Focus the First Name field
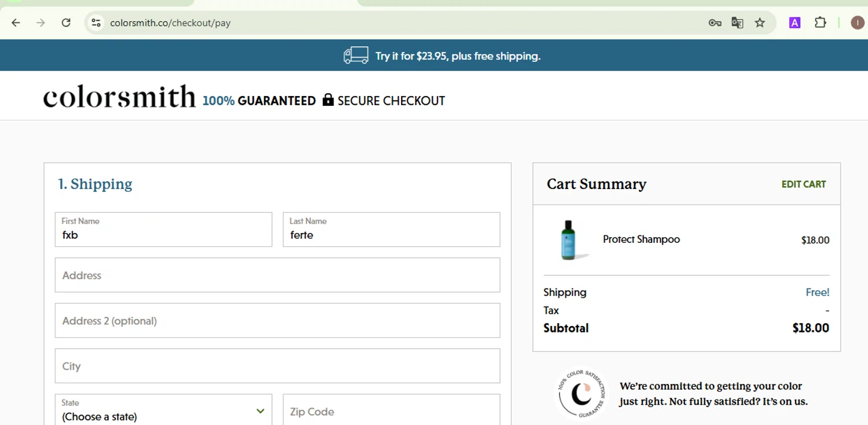The image size is (868, 425). [163, 230]
